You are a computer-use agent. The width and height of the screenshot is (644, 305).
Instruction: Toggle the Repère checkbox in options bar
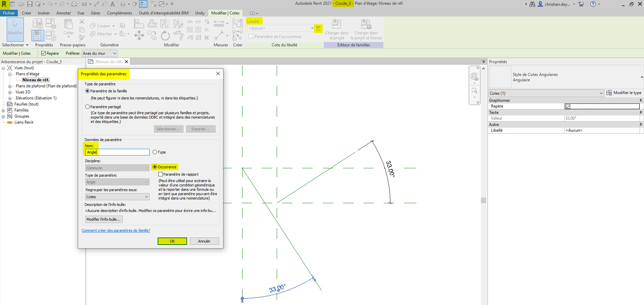tap(43, 53)
